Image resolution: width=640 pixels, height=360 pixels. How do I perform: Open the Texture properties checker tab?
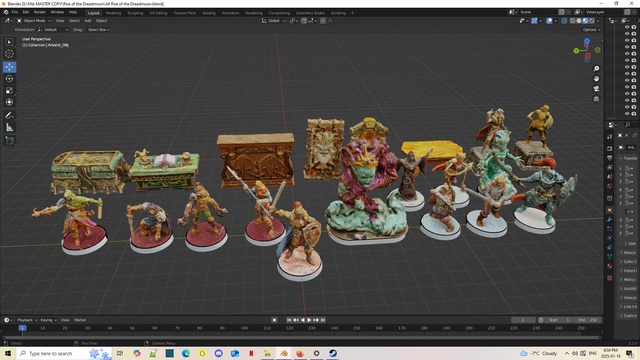click(610, 278)
